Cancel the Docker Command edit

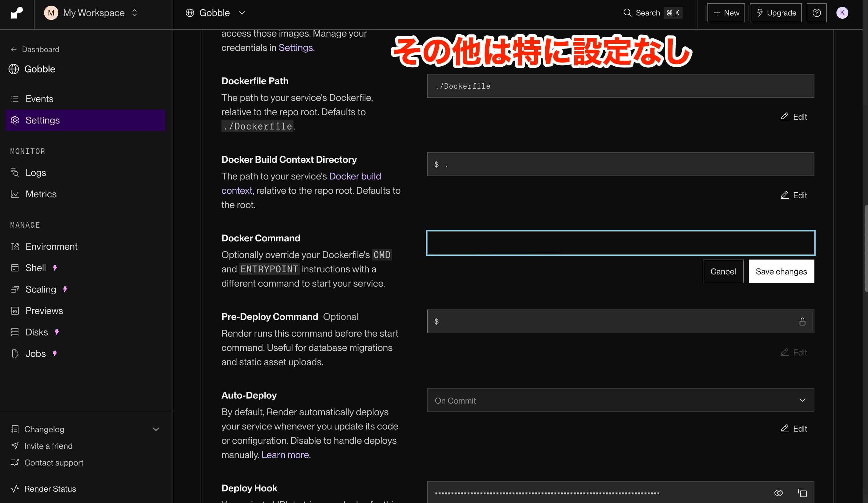pyautogui.click(x=723, y=271)
